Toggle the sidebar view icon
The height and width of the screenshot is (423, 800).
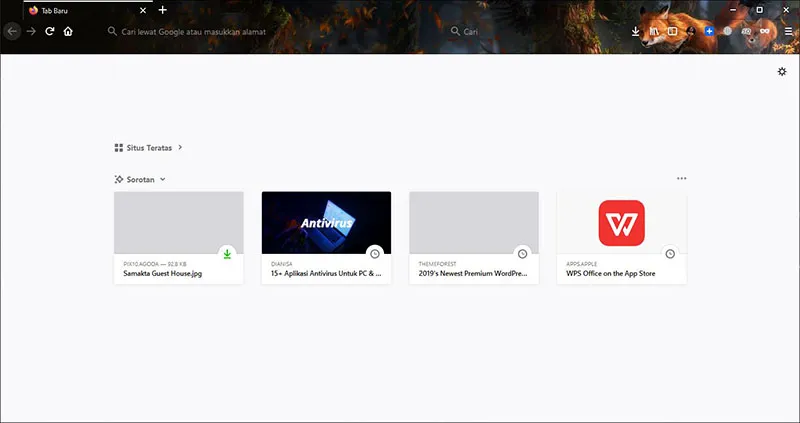(672, 31)
